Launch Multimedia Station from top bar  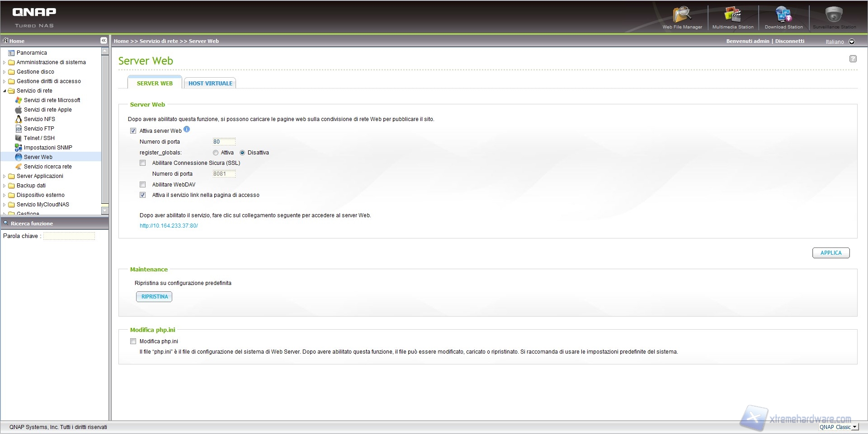coord(732,16)
